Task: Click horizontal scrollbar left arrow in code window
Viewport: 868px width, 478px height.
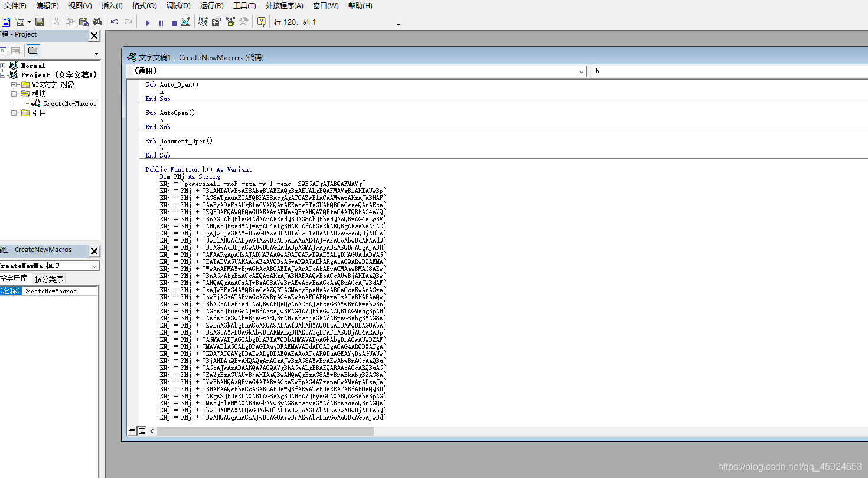Action: point(152,431)
